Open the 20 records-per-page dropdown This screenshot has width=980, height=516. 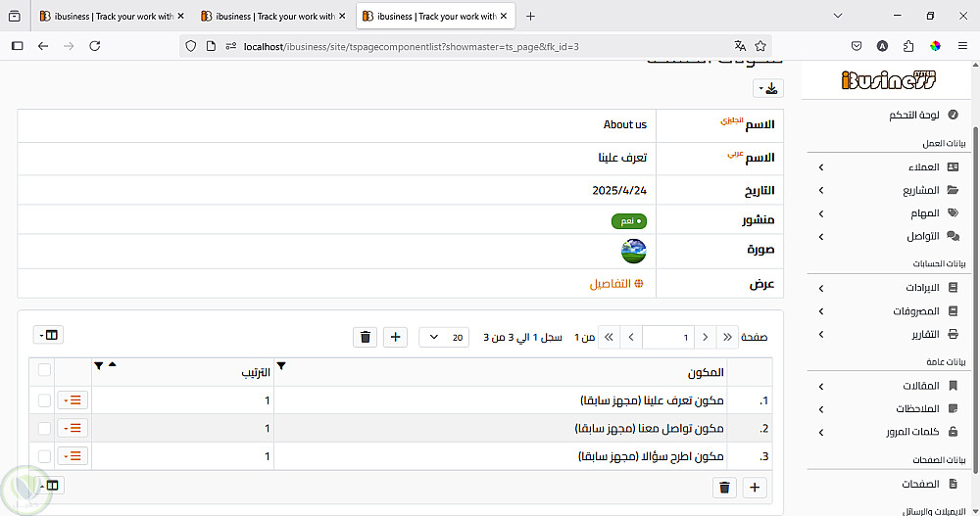444,337
